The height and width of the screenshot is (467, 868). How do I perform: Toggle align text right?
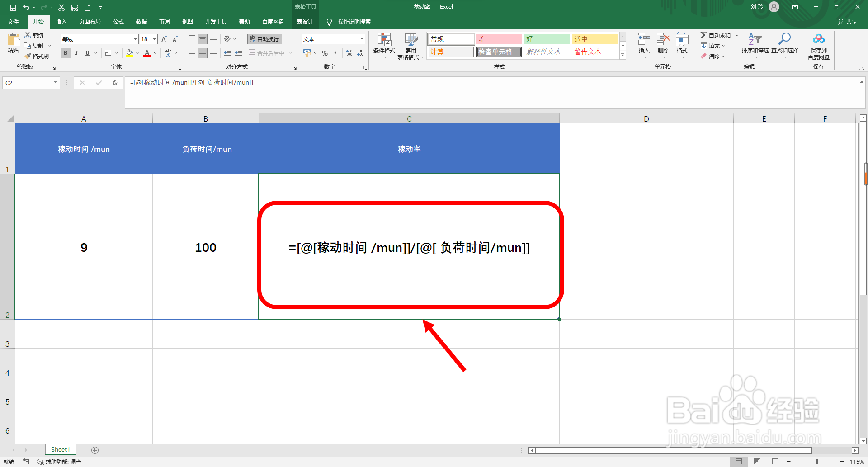213,53
